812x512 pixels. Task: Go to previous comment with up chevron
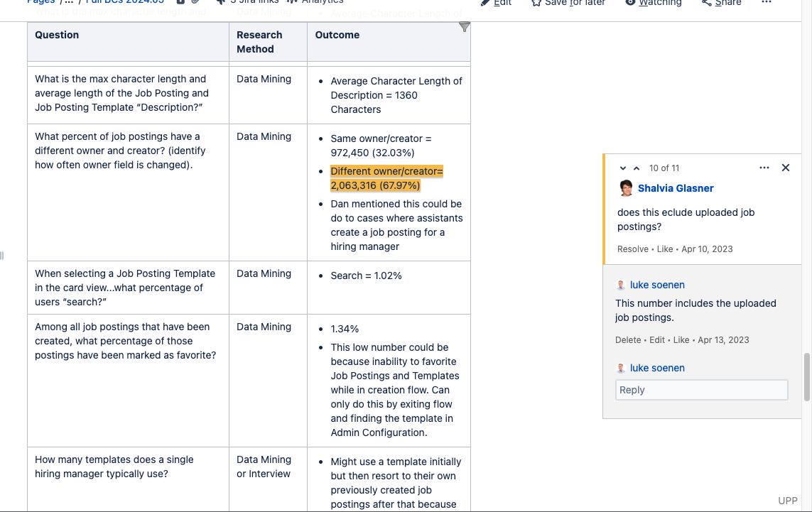click(x=637, y=168)
